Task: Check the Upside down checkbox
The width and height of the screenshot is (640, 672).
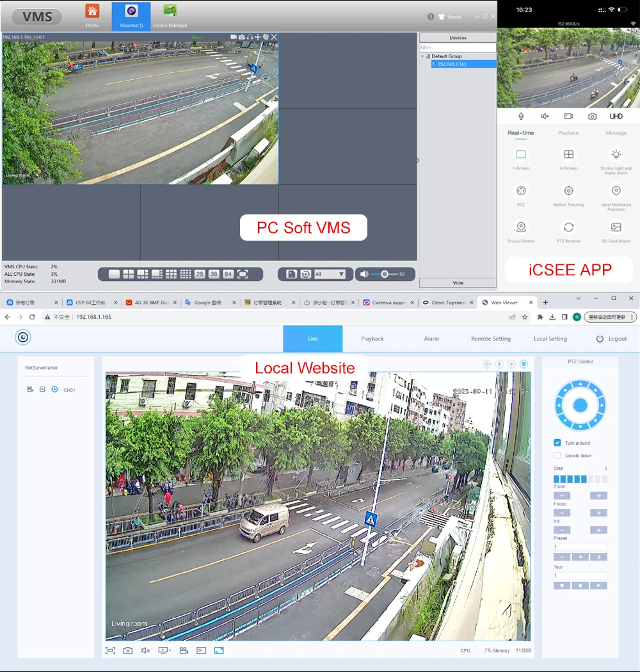Action: (557, 456)
